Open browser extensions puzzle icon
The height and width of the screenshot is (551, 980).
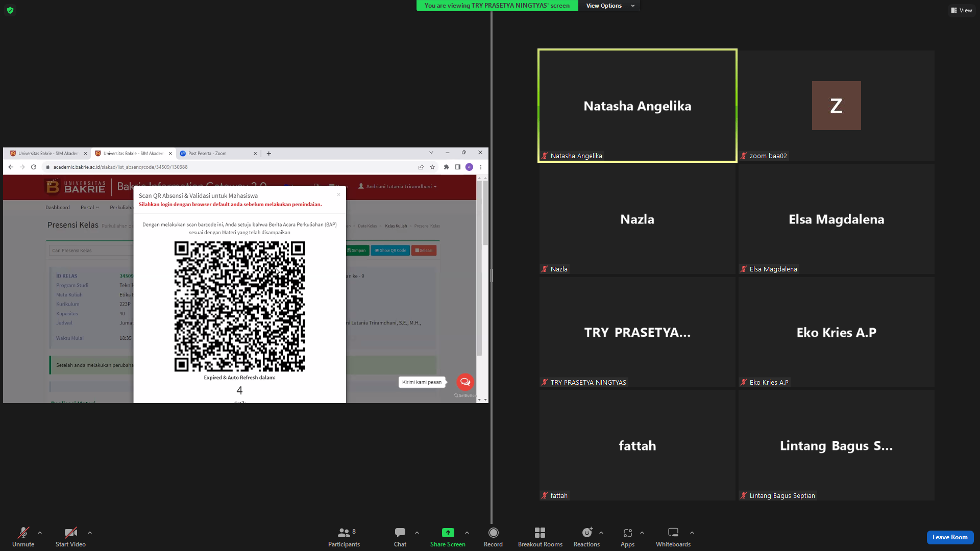click(x=447, y=167)
